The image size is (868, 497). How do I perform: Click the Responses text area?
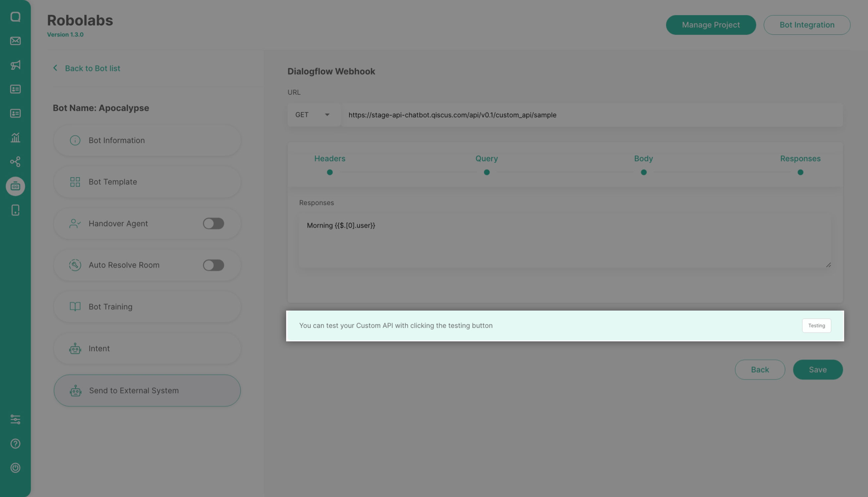[x=565, y=241]
